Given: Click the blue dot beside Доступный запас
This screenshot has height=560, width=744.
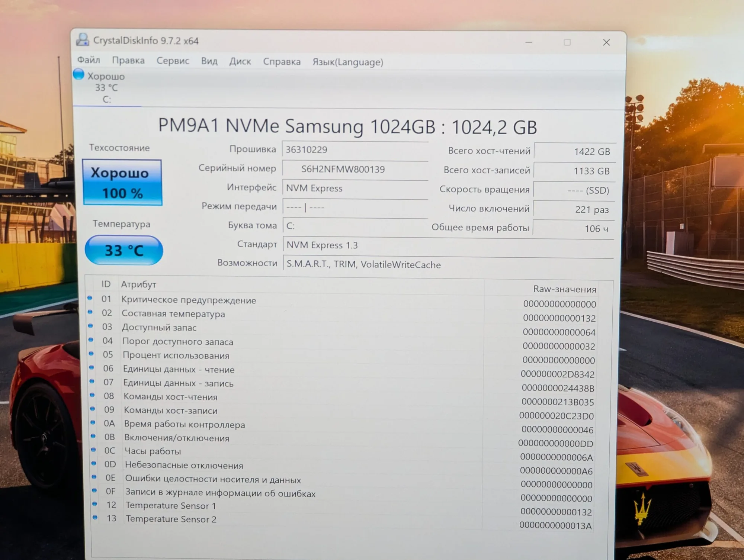Looking at the screenshot, I should tap(90, 326).
